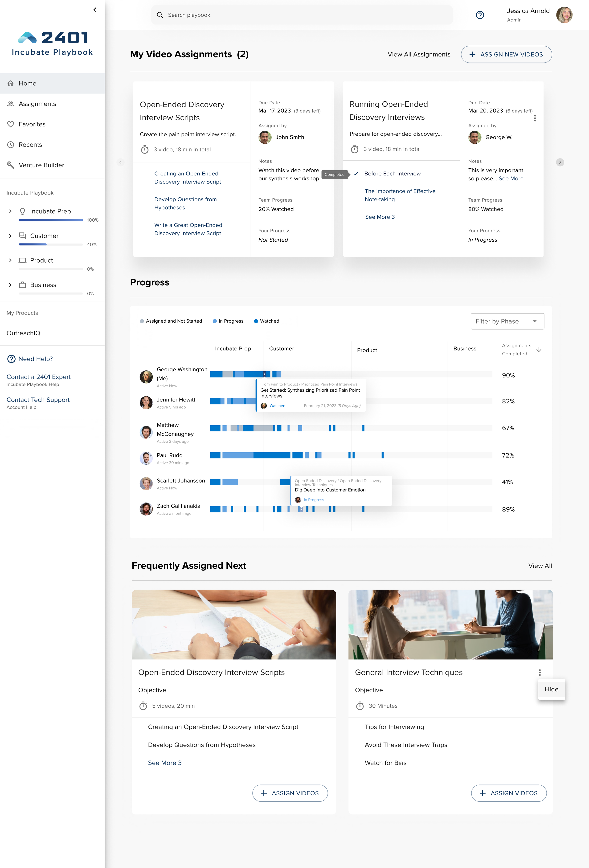Click ASSIGN NEW VIDEOS button

pyautogui.click(x=506, y=55)
